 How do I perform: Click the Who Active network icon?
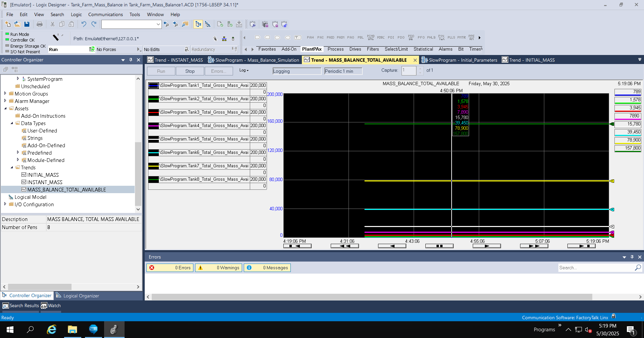point(224,39)
